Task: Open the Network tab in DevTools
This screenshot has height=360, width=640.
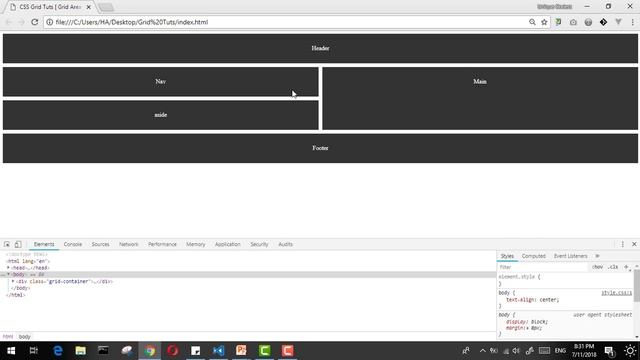Action: click(129, 244)
